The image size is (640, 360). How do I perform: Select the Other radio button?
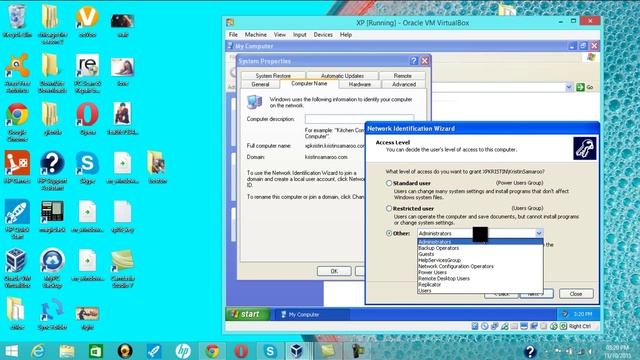pyautogui.click(x=389, y=233)
